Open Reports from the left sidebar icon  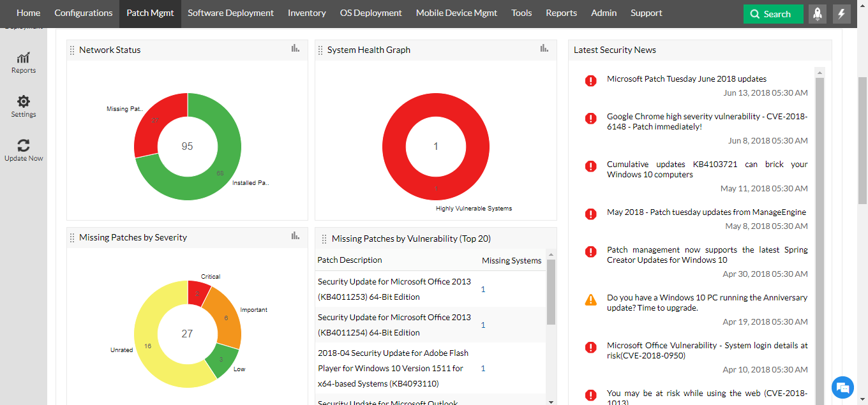click(x=24, y=61)
